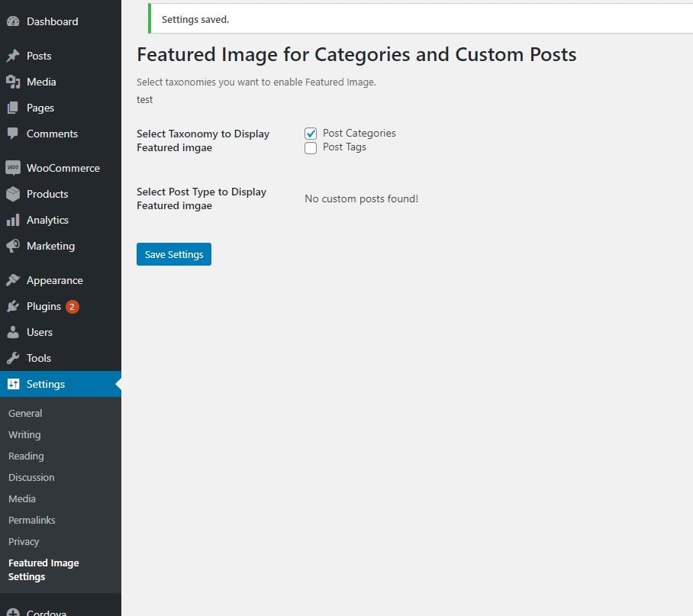Click the Tools wrench icon

(x=13, y=358)
